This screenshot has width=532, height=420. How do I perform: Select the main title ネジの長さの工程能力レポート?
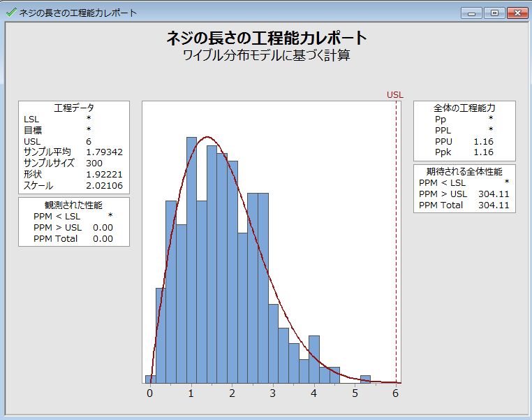click(266, 38)
